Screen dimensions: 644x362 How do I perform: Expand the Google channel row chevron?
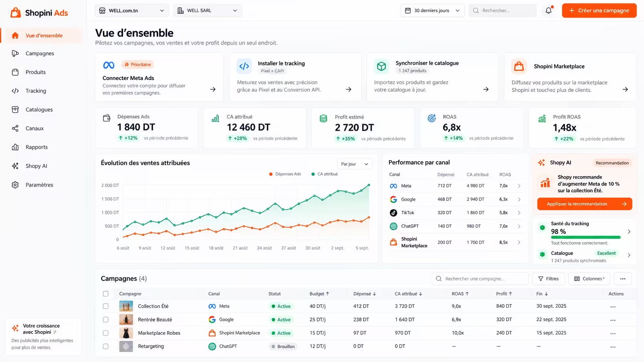coord(519,199)
